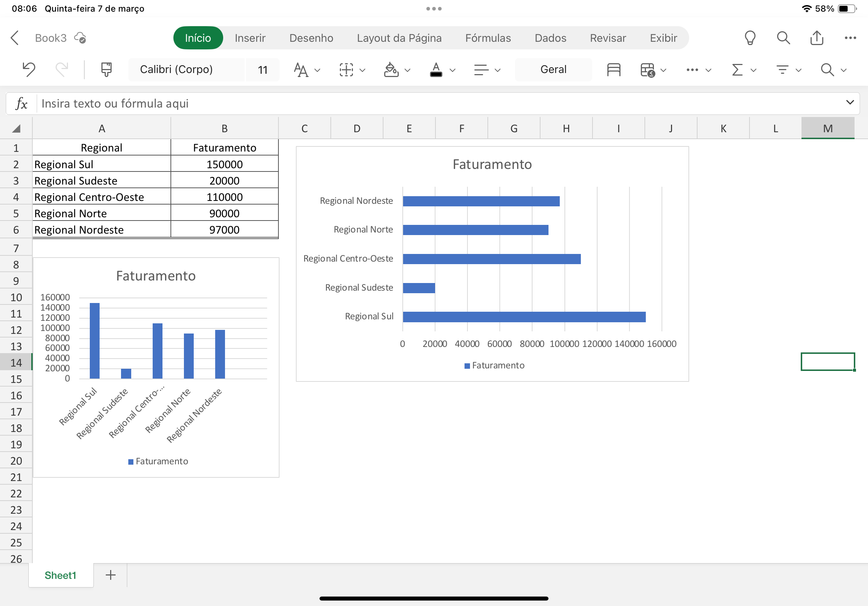Switch to the Fórmulas ribbon tab
This screenshot has width=868, height=606.
tap(488, 38)
